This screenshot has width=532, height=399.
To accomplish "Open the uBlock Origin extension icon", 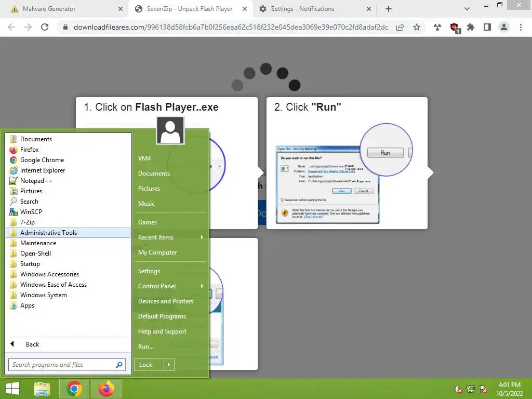I will [455, 28].
